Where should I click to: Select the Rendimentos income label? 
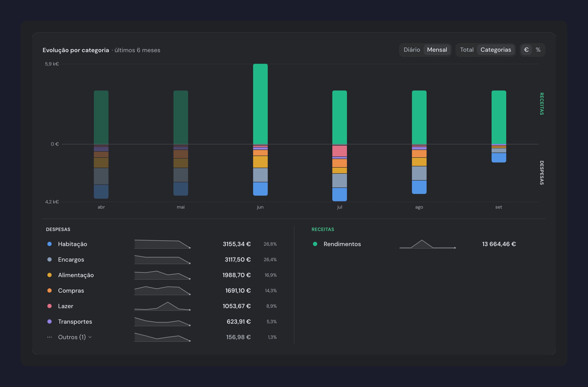(x=342, y=244)
